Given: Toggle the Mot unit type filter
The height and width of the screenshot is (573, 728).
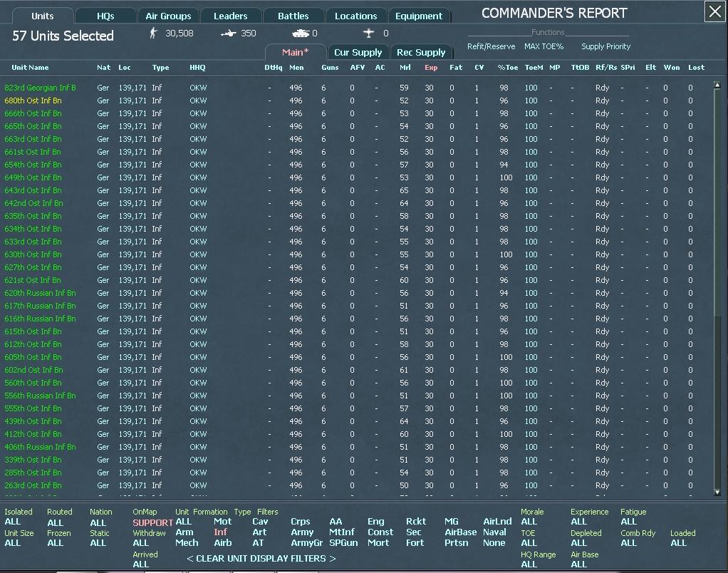Looking at the screenshot, I should pos(222,522).
